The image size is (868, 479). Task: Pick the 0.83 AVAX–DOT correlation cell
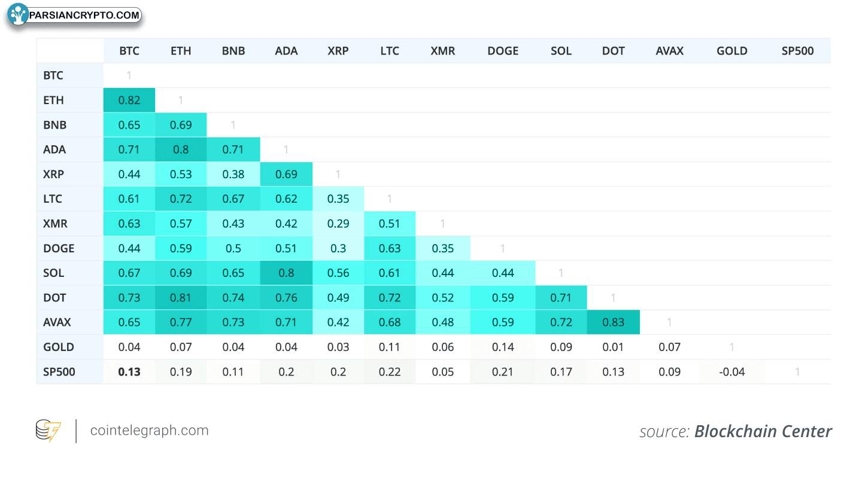click(x=614, y=322)
